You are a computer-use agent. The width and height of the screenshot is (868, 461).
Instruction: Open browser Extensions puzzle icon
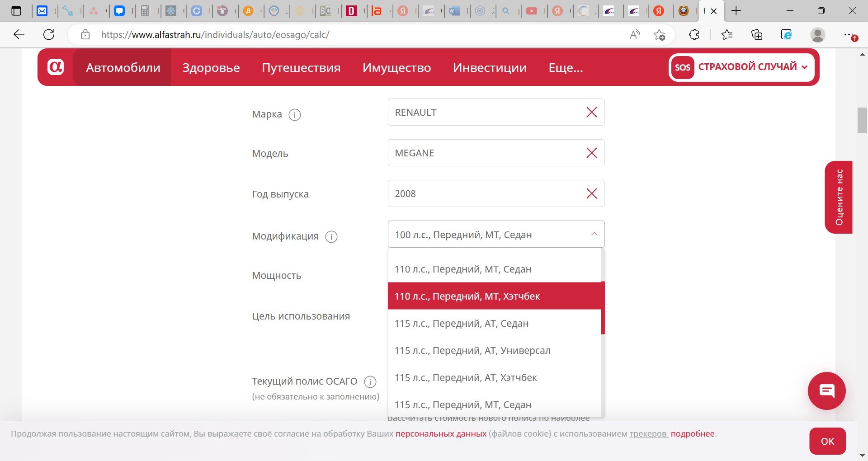(694, 34)
